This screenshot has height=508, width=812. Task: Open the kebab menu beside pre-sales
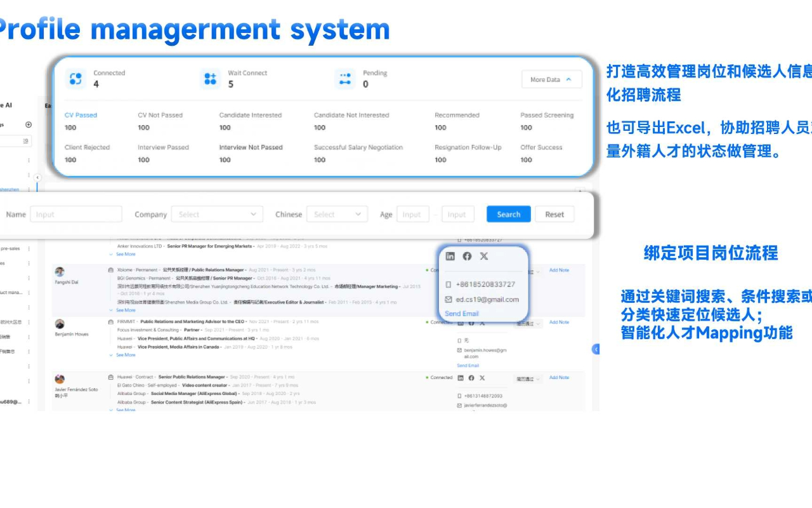29,249
